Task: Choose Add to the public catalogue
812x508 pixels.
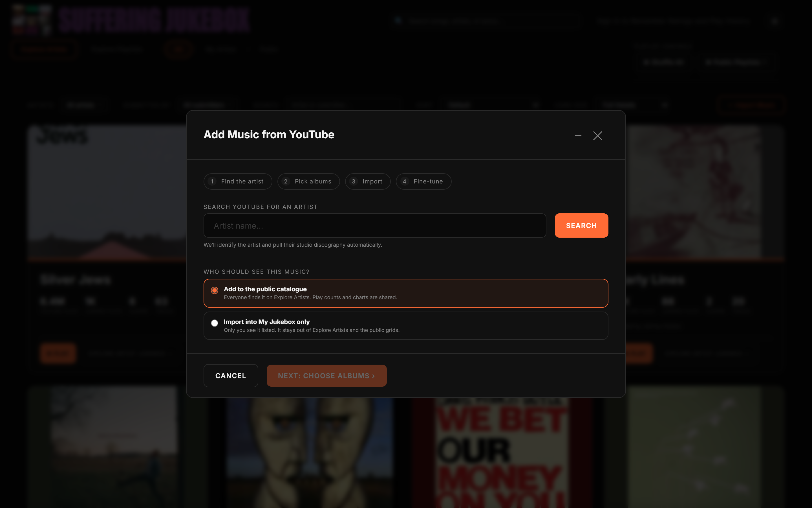Action: coord(406,293)
